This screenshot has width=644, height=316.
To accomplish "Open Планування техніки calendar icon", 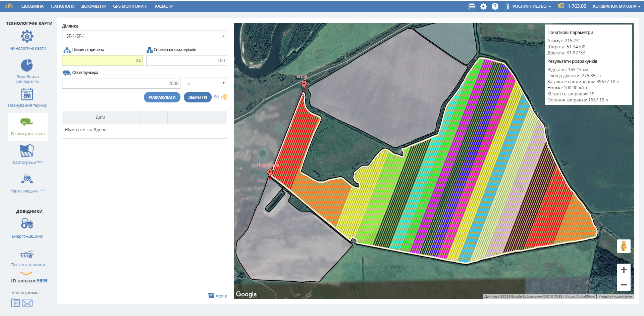I will [27, 94].
